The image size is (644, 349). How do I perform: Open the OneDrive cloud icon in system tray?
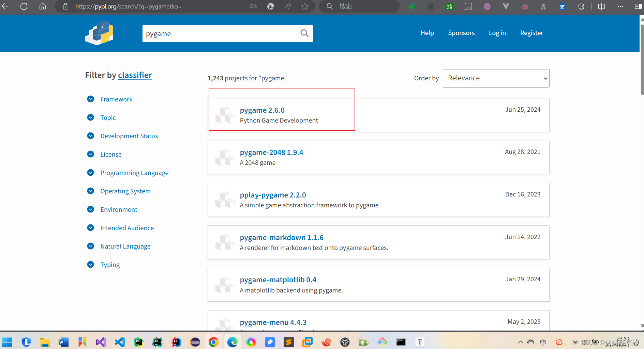coord(531,342)
